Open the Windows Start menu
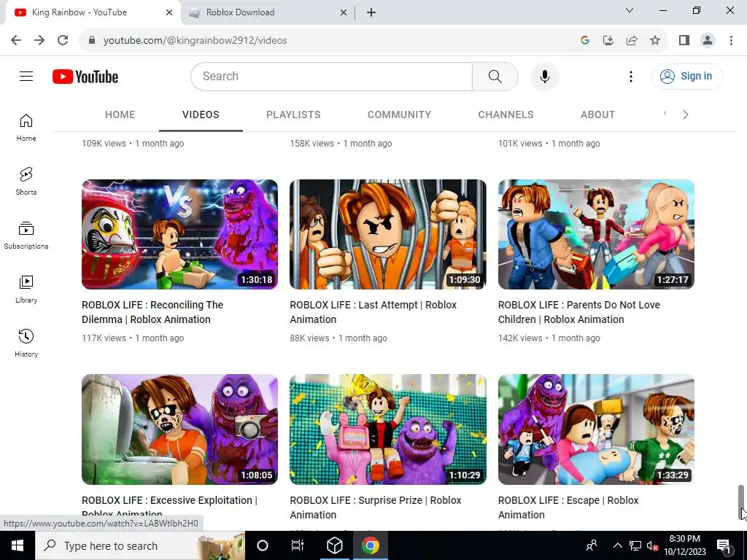The width and height of the screenshot is (747, 560). click(18, 545)
